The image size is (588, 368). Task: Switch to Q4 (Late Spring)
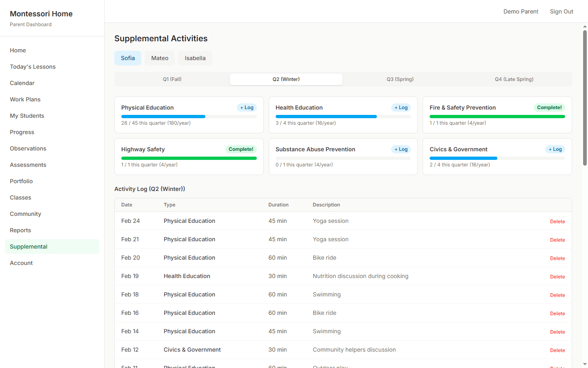pyautogui.click(x=514, y=79)
